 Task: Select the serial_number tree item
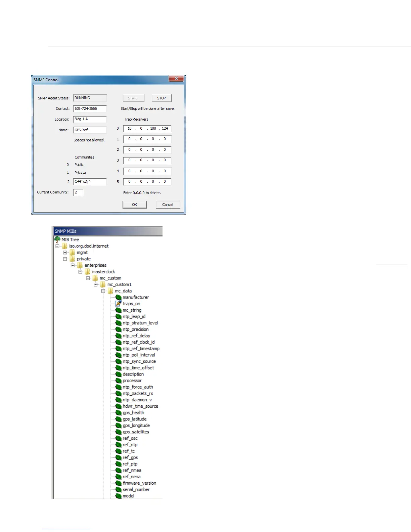pyautogui.click(x=136, y=489)
